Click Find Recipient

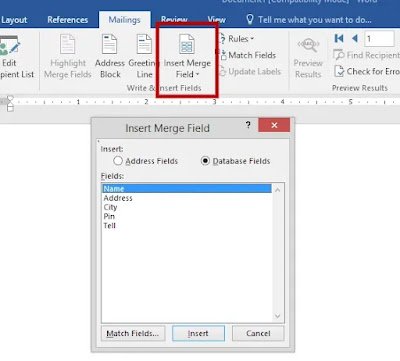(367, 55)
